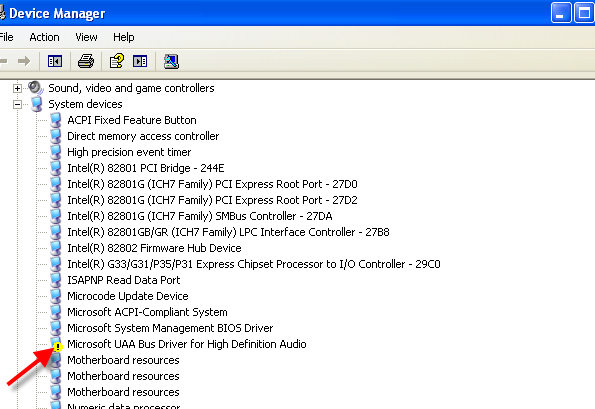Select PCI Express Root Port - 27D0 entry

click(x=212, y=184)
